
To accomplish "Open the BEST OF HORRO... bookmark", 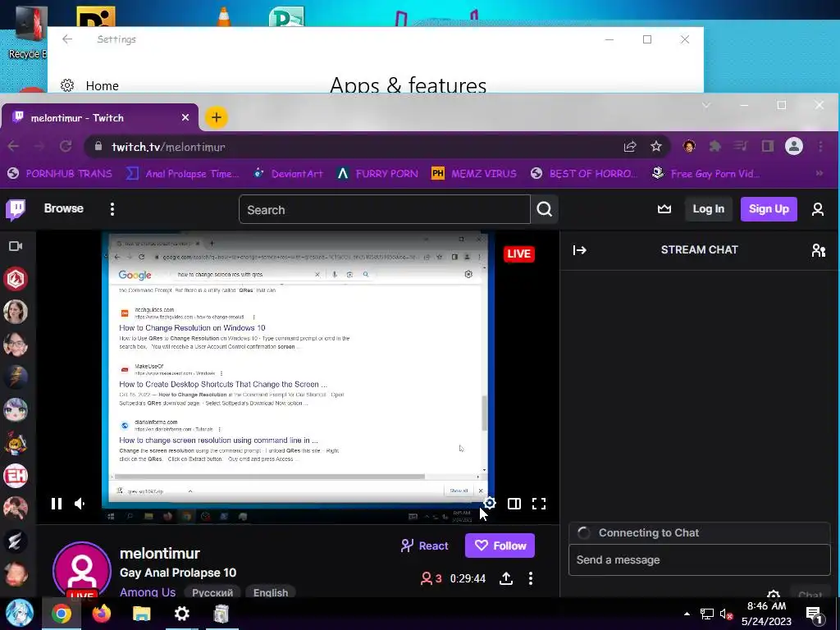I will coord(584,174).
